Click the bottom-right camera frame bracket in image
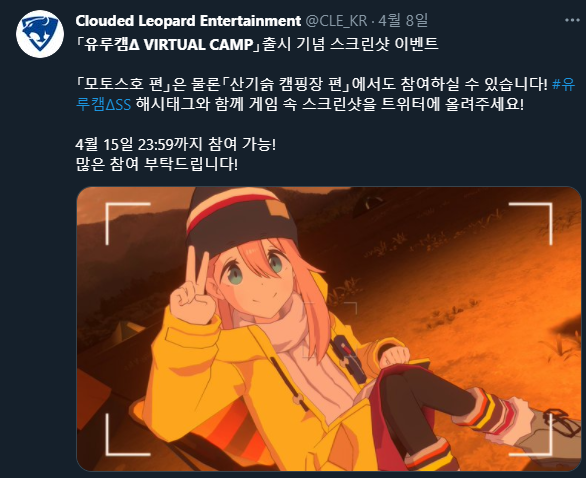The height and width of the screenshot is (478, 586). pyautogui.click(x=531, y=435)
